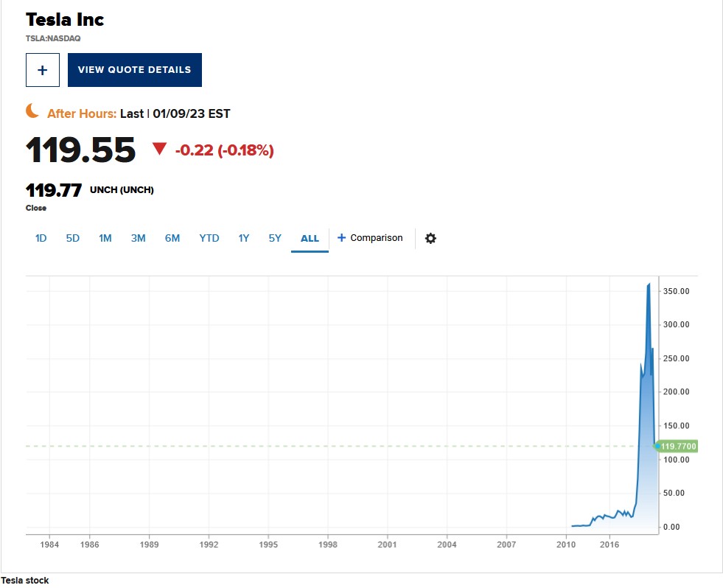Viewport: 723px width, 588px height.
Task: Choose the 5Y chart range
Action: pyautogui.click(x=275, y=239)
